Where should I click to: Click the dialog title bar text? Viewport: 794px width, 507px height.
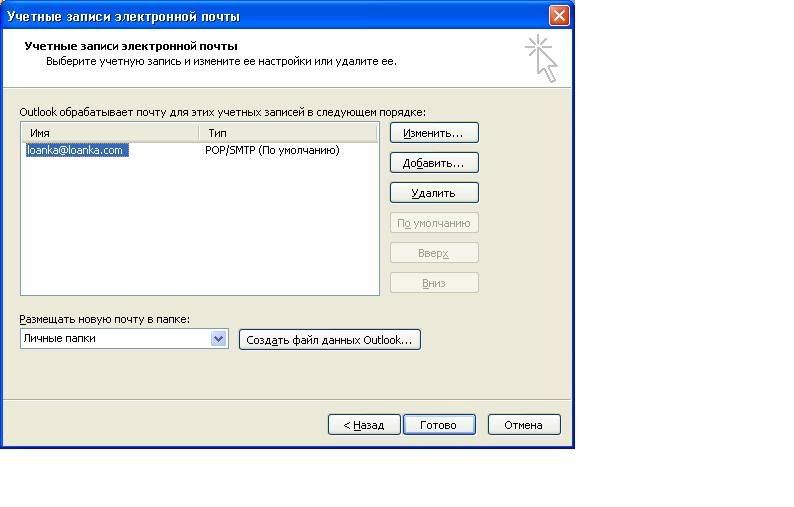[x=124, y=16]
